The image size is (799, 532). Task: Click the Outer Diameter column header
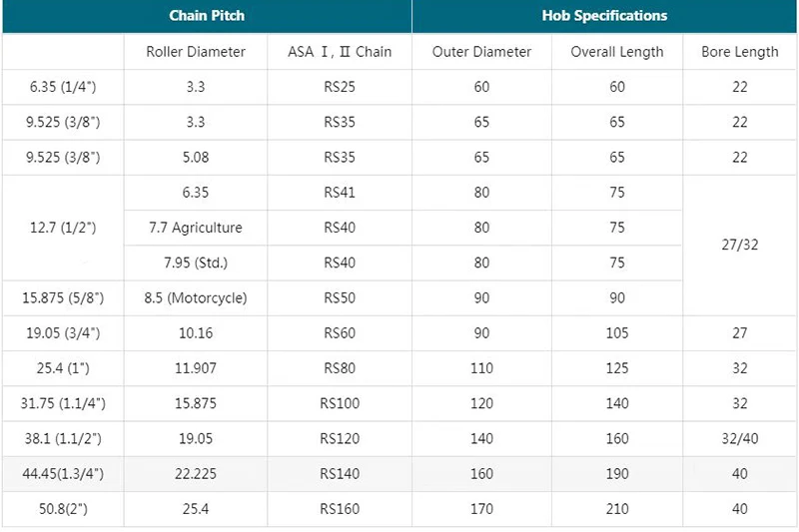(x=481, y=52)
